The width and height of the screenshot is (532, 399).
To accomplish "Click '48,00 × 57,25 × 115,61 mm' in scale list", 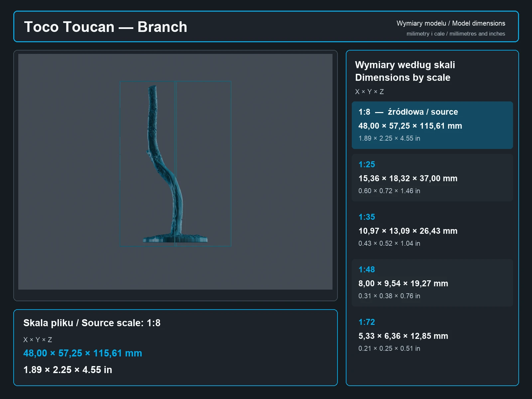I will click(x=410, y=126).
